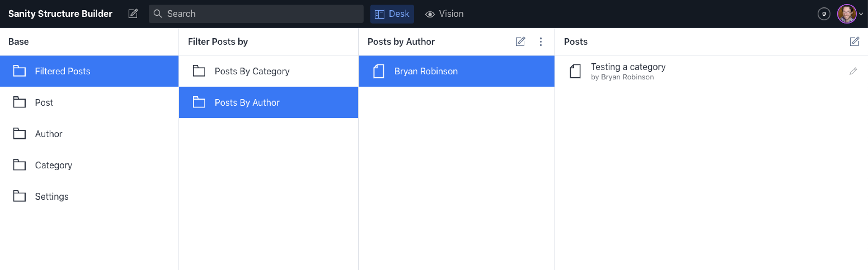The height and width of the screenshot is (270, 868).
Task: Open the three-dot menu in Posts by Author
Action: pyautogui.click(x=540, y=42)
